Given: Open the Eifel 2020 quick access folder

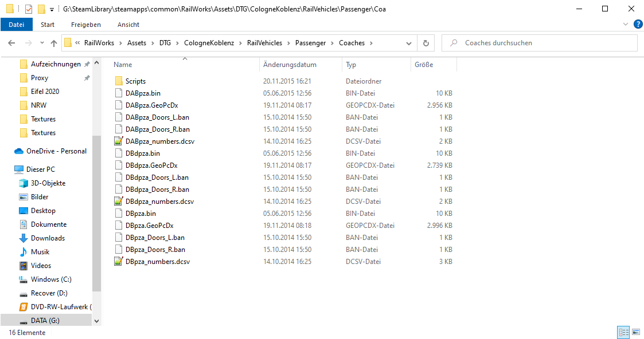Looking at the screenshot, I should pos(45,92).
